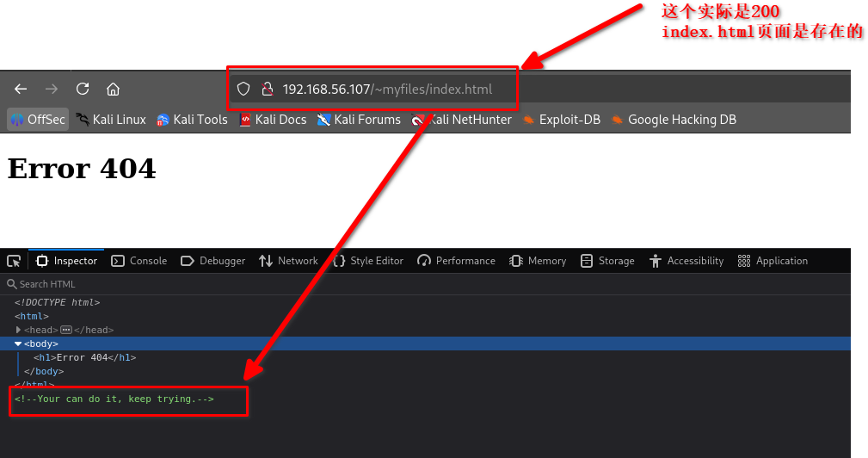
Task: Open the Storage panel tab
Action: tap(607, 261)
